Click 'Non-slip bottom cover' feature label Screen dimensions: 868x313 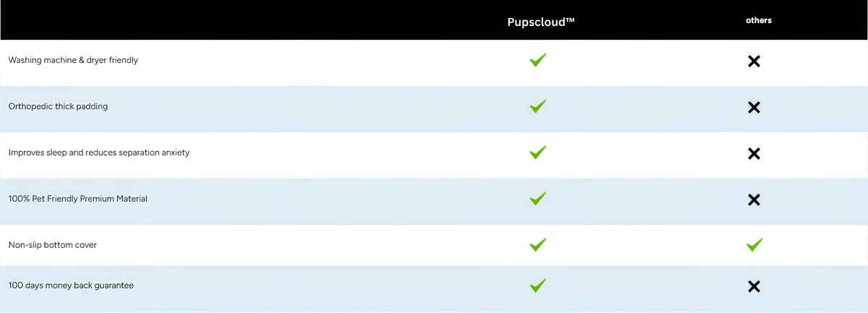(x=53, y=245)
